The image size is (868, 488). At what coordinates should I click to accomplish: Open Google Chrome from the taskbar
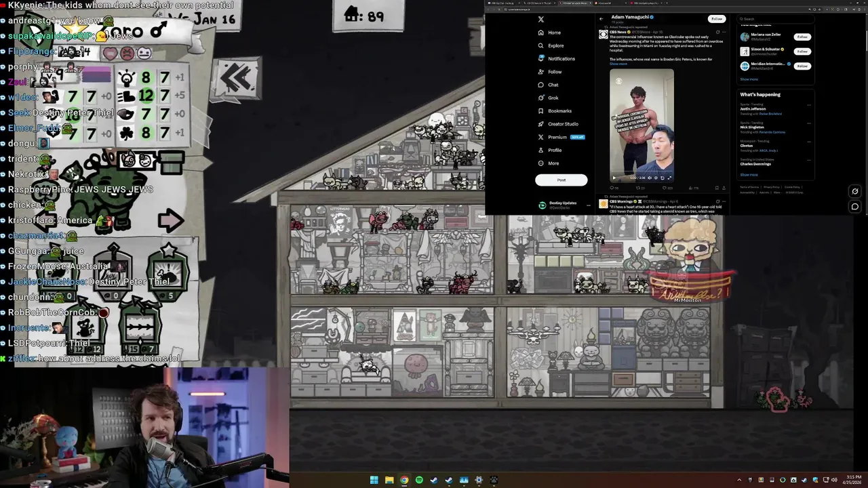tap(404, 480)
